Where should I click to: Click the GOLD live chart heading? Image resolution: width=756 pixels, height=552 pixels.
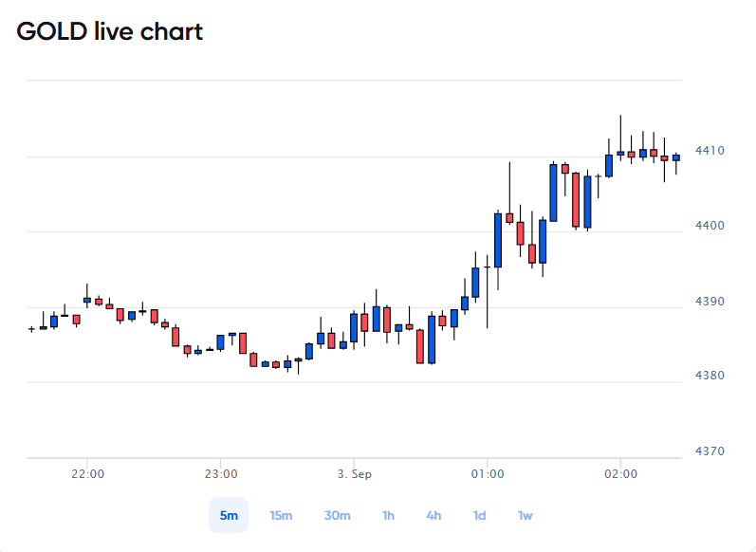[110, 32]
